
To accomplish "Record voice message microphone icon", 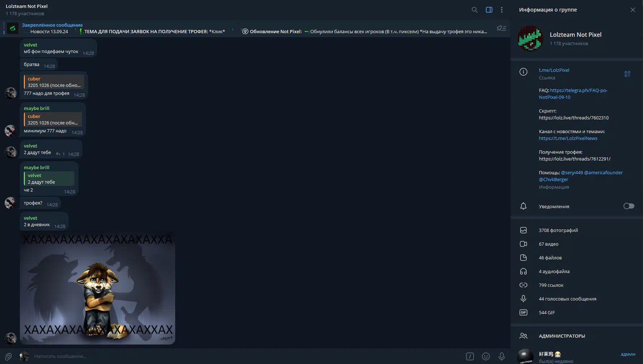I will (x=502, y=356).
